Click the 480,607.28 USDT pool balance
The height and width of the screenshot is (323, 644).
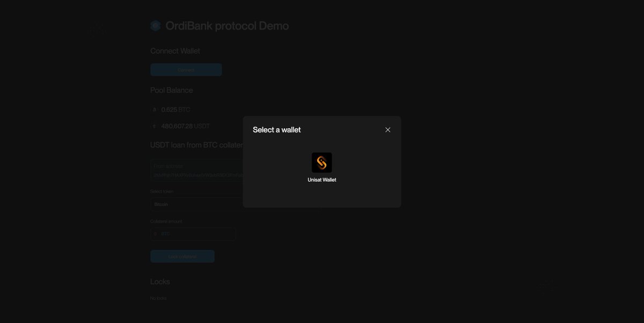[x=185, y=126]
